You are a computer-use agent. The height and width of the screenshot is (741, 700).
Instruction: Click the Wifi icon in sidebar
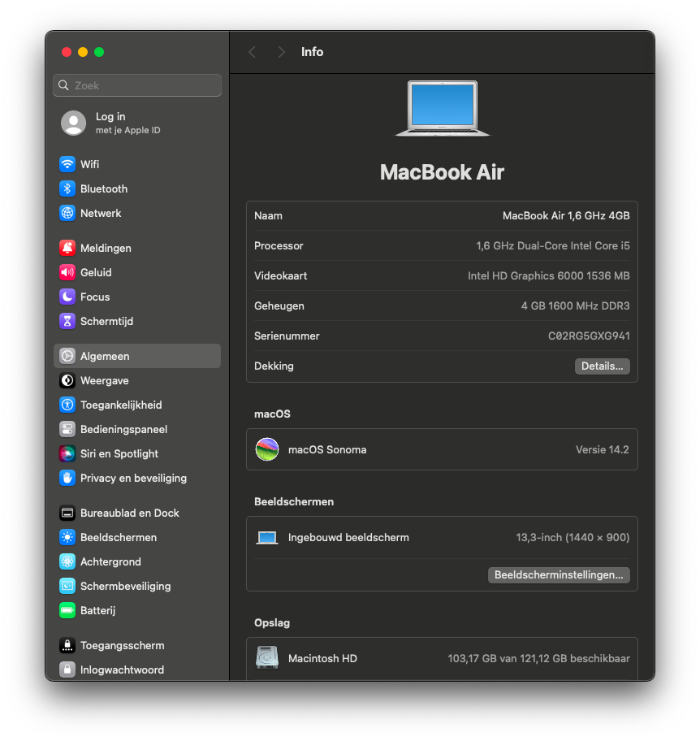click(x=67, y=164)
